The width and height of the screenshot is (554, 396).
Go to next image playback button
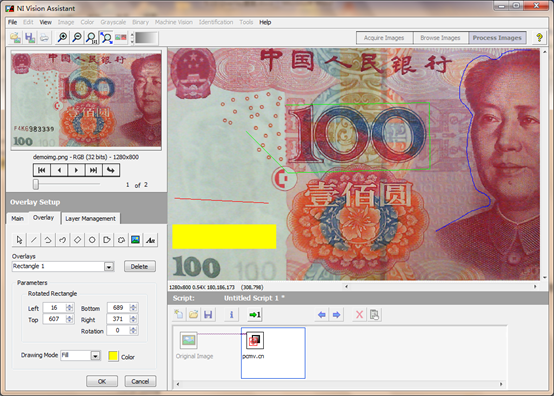[x=76, y=170]
